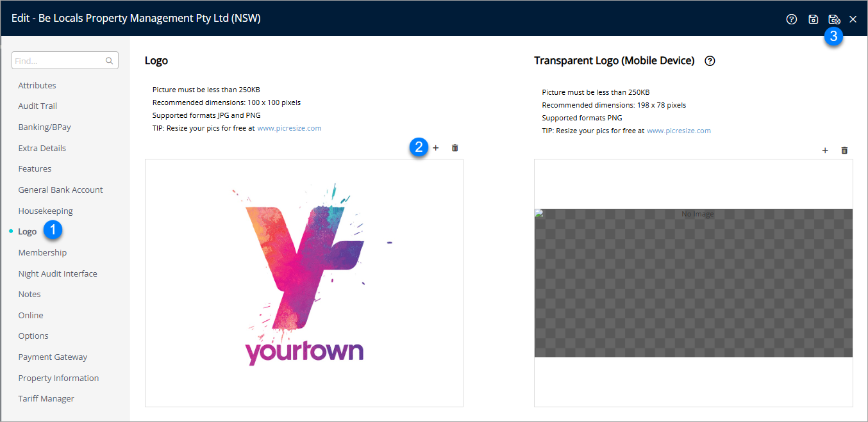Viewport: 868px width, 422px height.
Task: Switch to Tariff Manager section
Action: (46, 399)
